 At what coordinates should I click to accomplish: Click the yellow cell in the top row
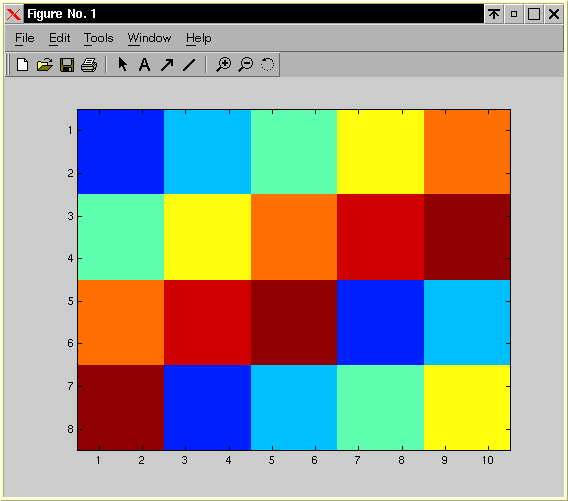point(380,152)
